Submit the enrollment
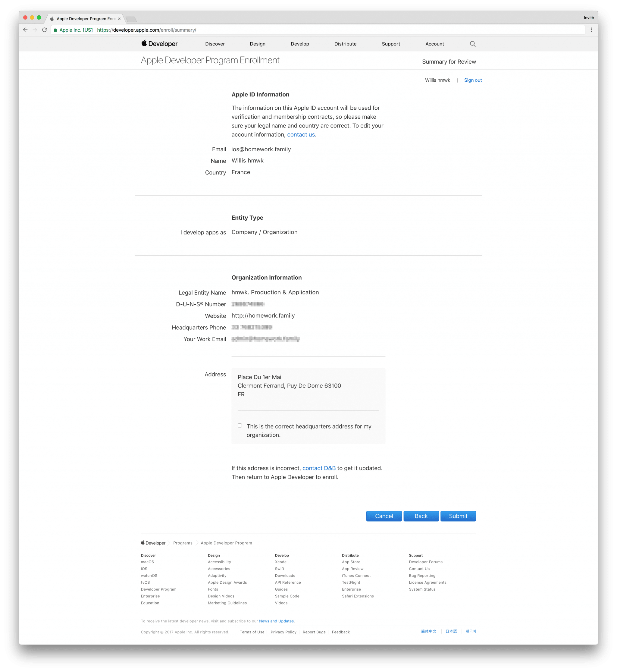 click(458, 516)
